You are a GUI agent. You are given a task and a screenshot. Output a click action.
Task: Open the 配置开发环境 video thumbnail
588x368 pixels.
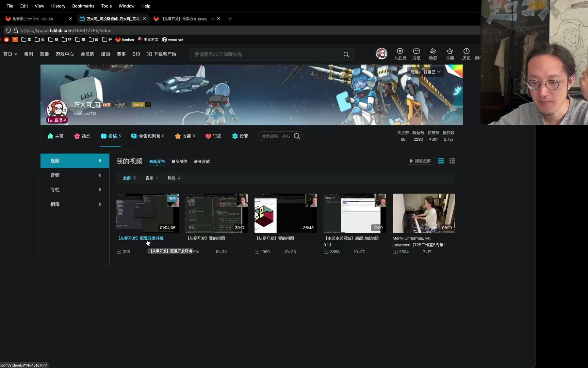[x=147, y=213]
